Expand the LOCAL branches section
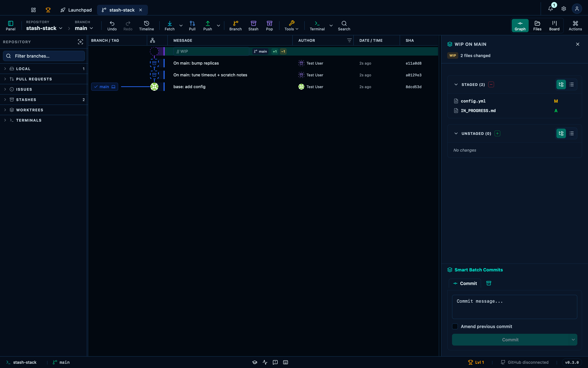This screenshot has height=368, width=588. tap(44, 69)
